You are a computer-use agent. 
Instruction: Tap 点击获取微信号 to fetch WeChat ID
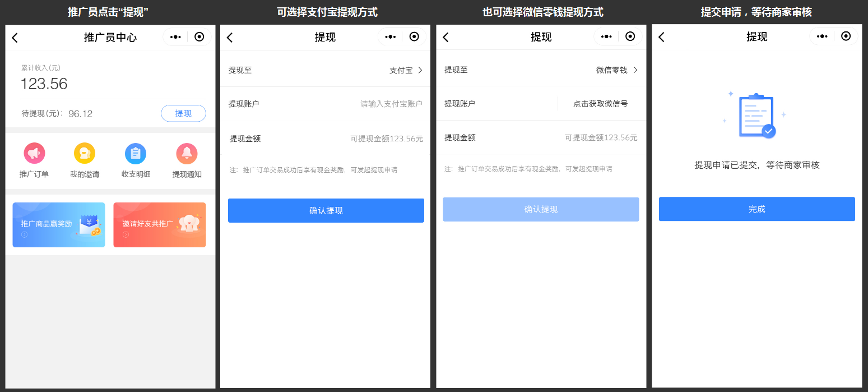tap(600, 104)
